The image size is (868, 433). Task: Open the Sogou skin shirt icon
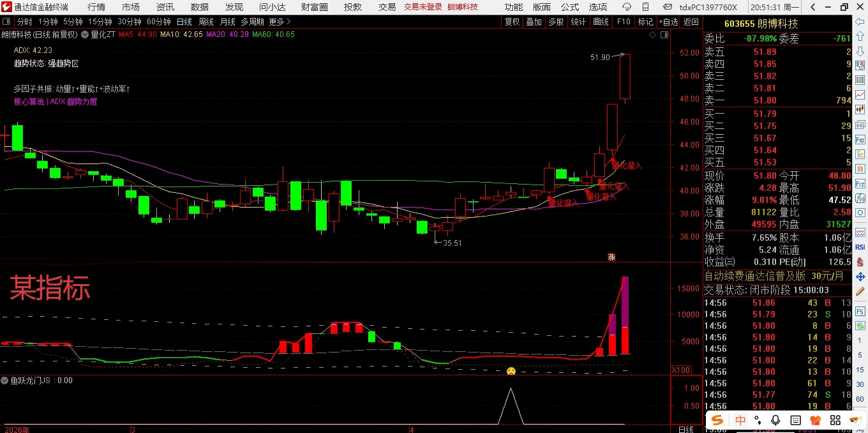pos(815,420)
